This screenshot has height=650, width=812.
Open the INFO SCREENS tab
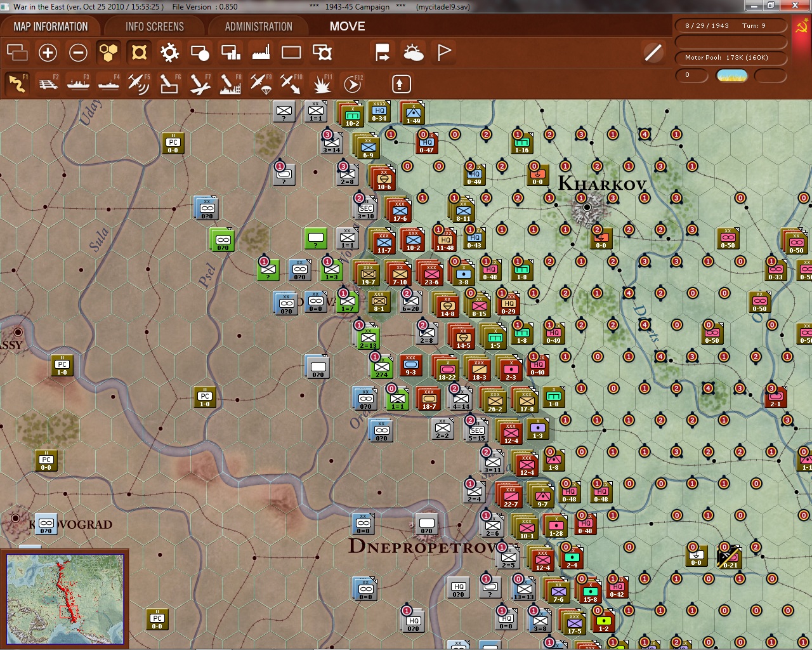pos(155,27)
